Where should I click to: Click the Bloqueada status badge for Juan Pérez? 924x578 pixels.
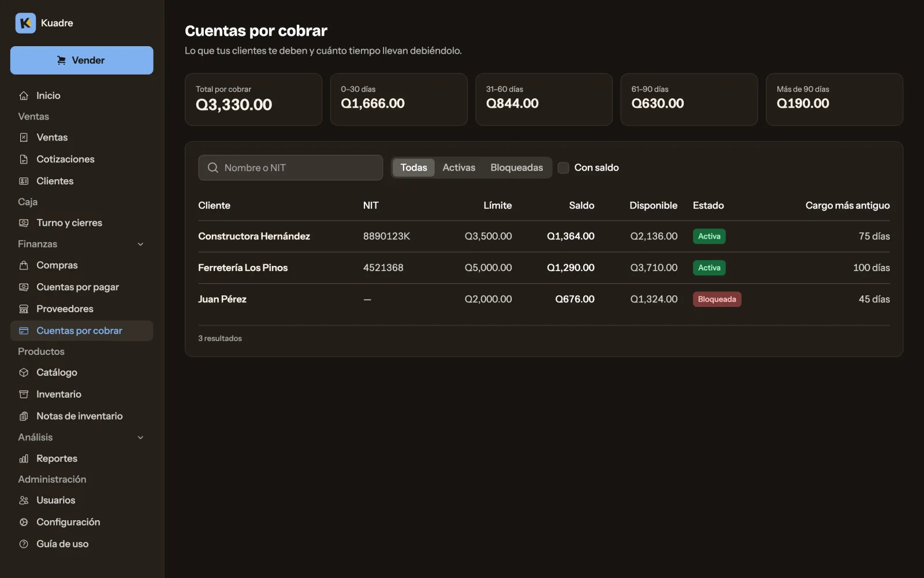717,299
